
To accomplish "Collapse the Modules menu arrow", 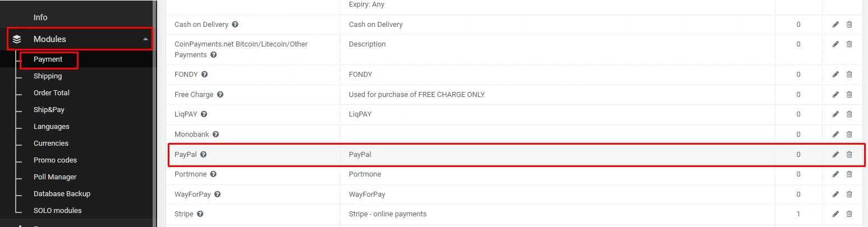I will (146, 39).
